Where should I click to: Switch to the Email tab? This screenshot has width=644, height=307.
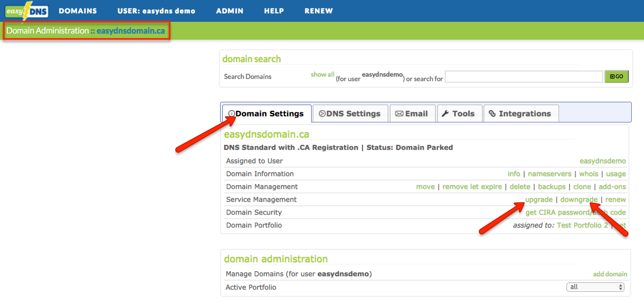coord(412,114)
